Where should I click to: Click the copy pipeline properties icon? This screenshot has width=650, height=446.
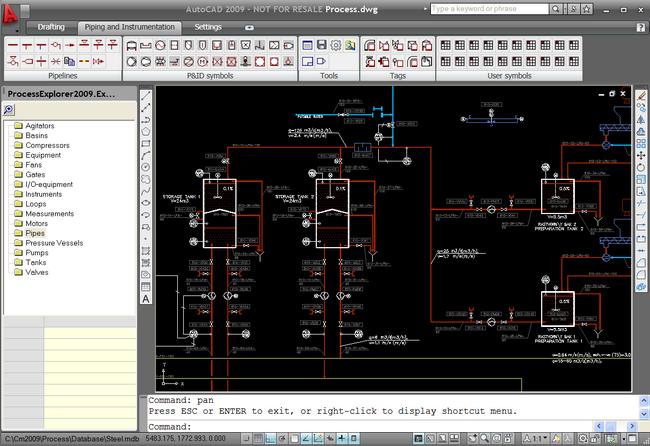pyautogui.click(x=70, y=61)
